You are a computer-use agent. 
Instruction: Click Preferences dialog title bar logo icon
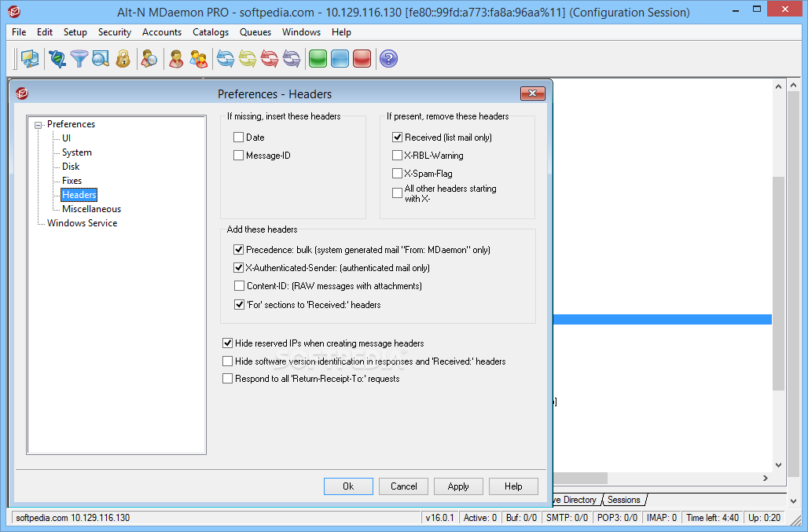(x=22, y=94)
